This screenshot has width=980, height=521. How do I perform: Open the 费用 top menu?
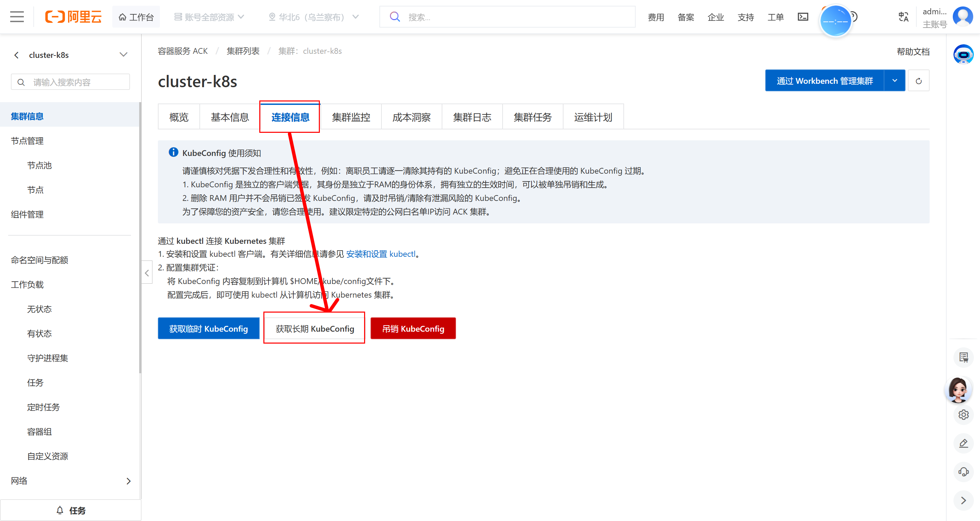pos(656,17)
